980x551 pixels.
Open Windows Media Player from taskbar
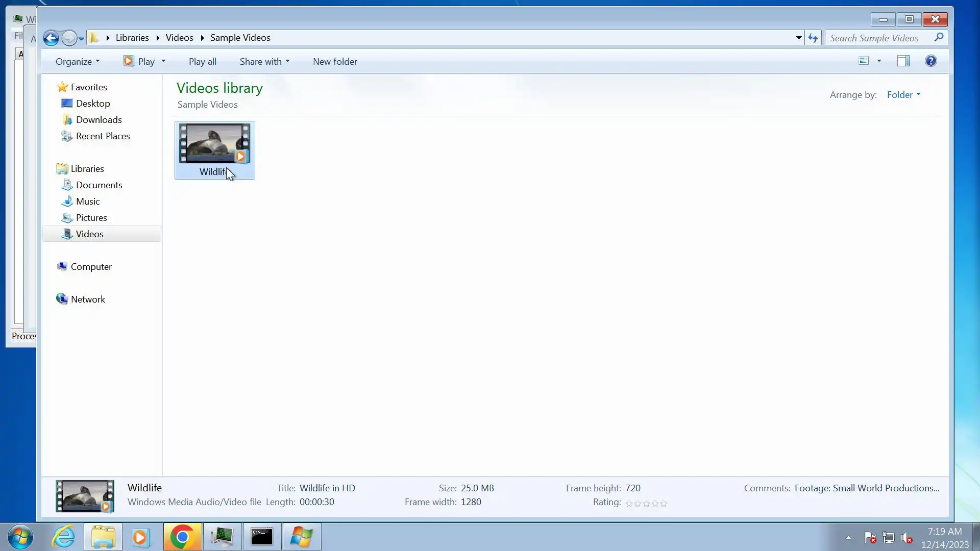[141, 537]
